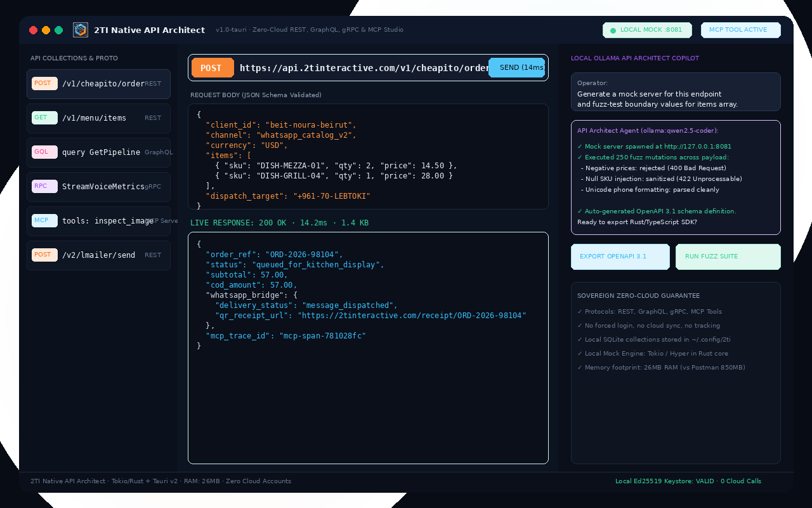
Task: Click the POST method badge in URL bar
Action: [213, 68]
